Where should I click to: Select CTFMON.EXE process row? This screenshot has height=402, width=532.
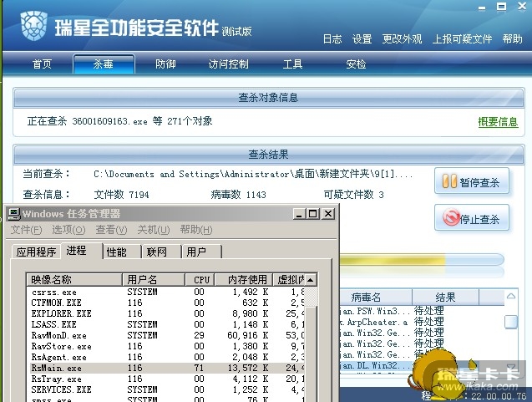coord(166,303)
